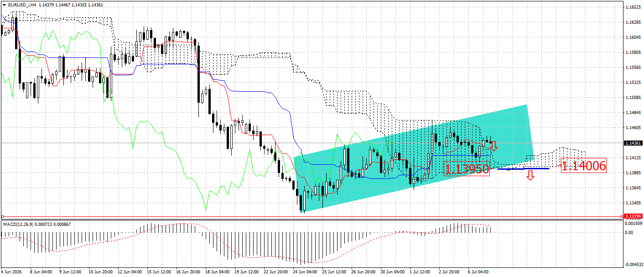Click the 16 Jun 20:00 time label
This screenshot has height=277, width=644.
(x=189, y=272)
